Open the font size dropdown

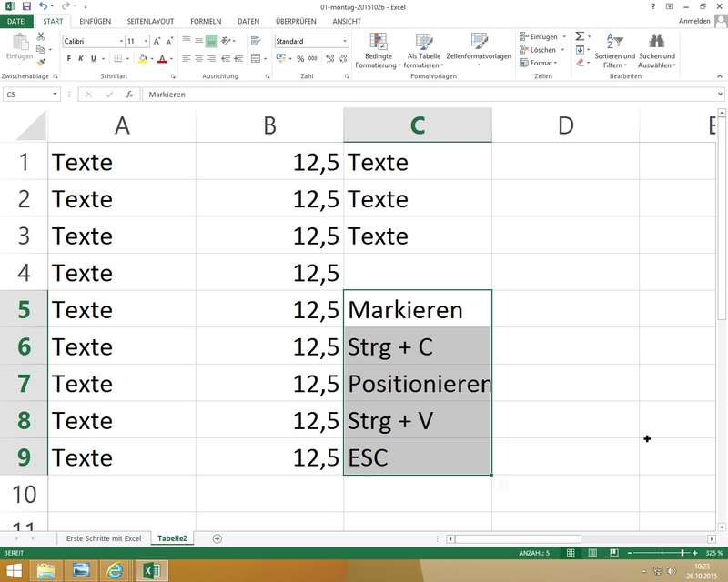[x=146, y=42]
